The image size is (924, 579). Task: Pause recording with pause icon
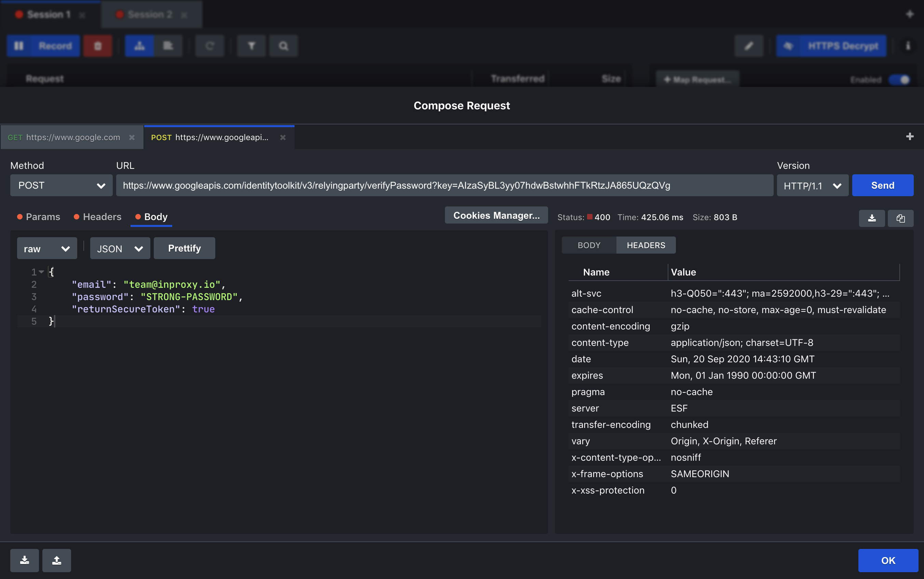(x=19, y=45)
